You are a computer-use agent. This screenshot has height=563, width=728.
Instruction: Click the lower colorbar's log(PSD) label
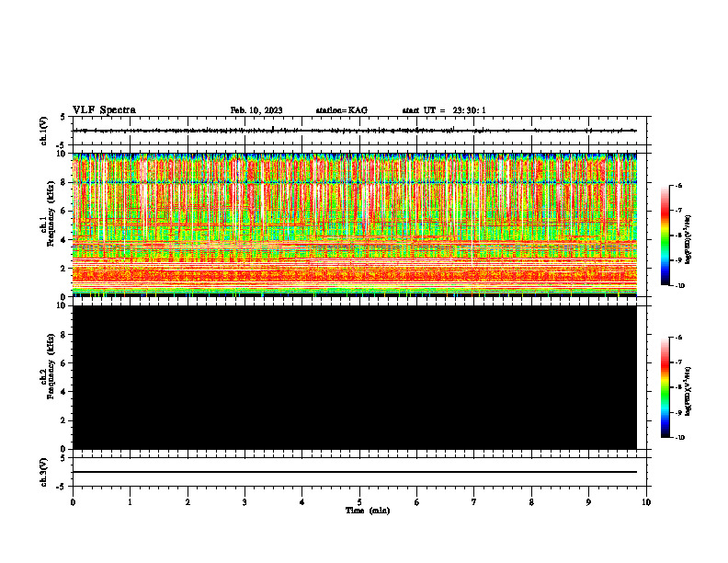point(688,391)
